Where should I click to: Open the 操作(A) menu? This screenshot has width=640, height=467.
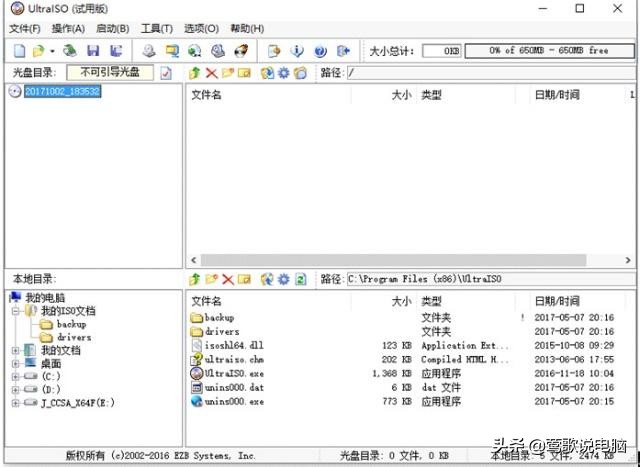[x=68, y=29]
